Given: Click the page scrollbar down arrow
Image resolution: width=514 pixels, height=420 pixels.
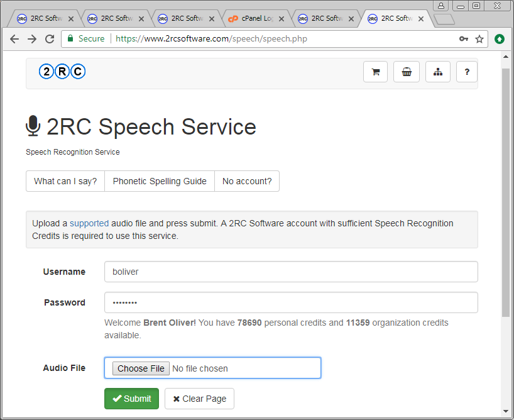Looking at the screenshot, I should (x=506, y=411).
